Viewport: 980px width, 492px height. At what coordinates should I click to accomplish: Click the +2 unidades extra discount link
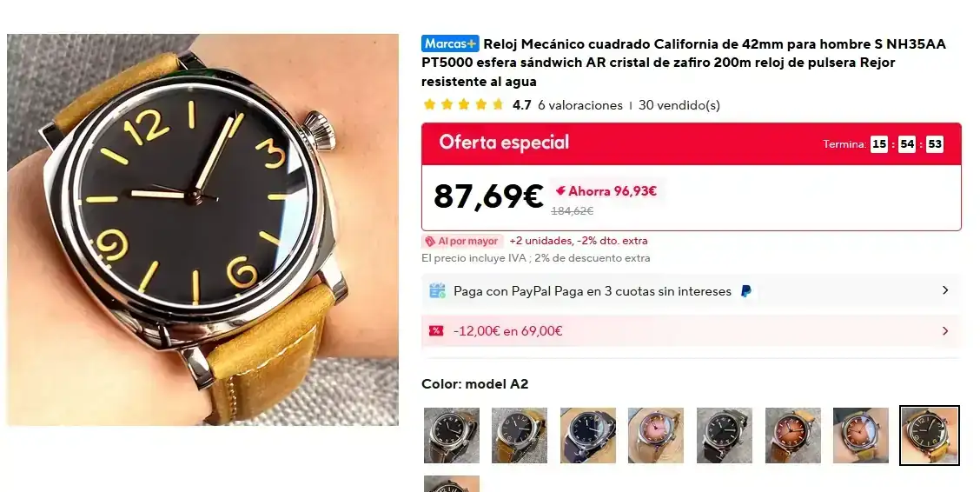(578, 241)
